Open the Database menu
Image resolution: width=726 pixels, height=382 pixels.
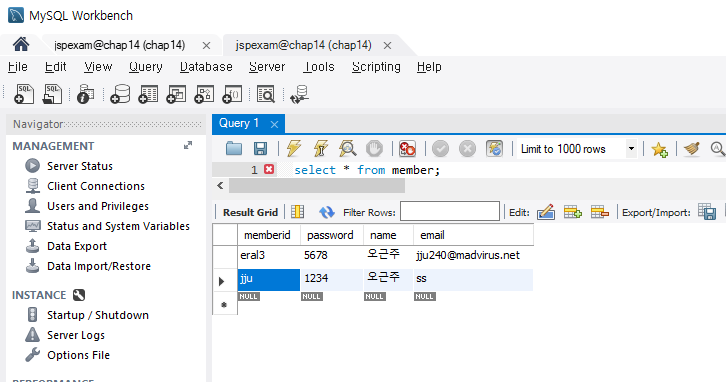point(206,67)
